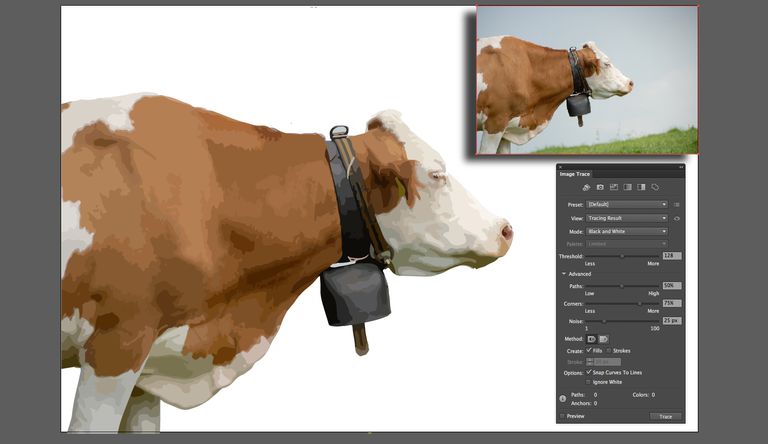Pick the Grayscale preset icon
This screenshot has width=768, height=444.
(x=627, y=187)
